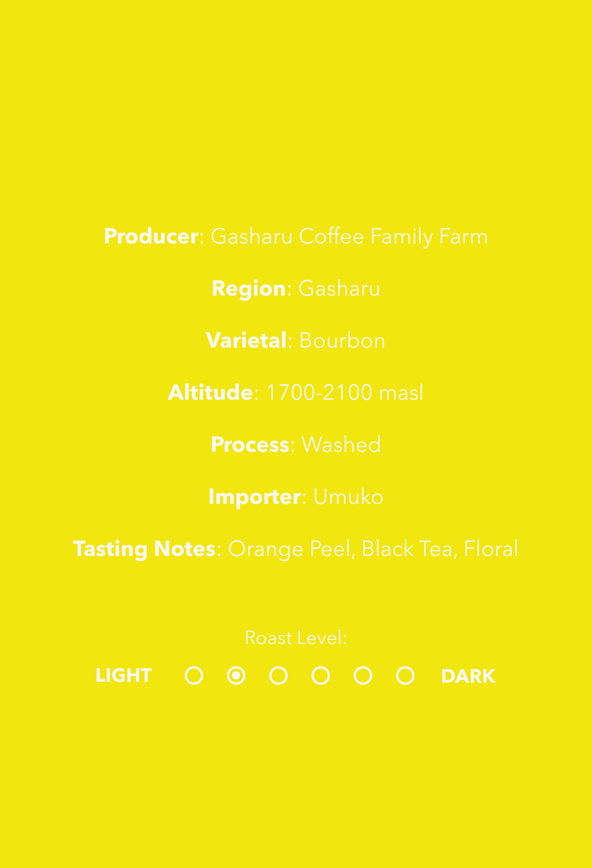The image size is (592, 868).
Task: Click the Region label
Action: [x=248, y=289]
